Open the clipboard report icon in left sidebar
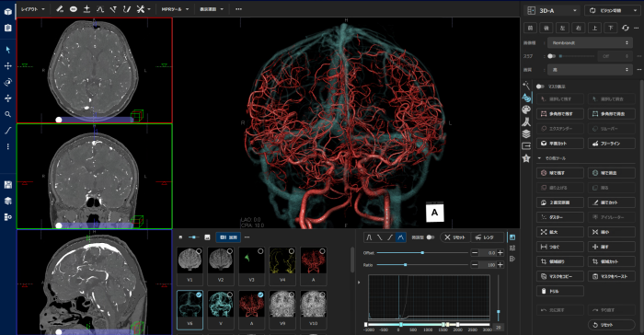The width and height of the screenshot is (644, 335). 7,28
